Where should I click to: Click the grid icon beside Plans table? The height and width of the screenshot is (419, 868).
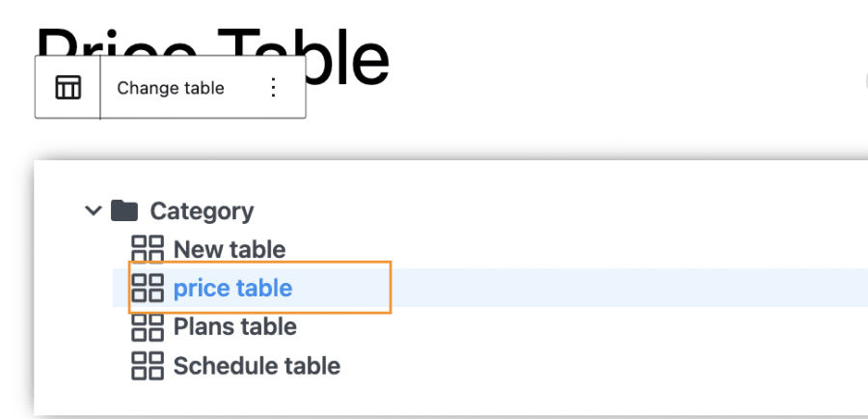(148, 327)
